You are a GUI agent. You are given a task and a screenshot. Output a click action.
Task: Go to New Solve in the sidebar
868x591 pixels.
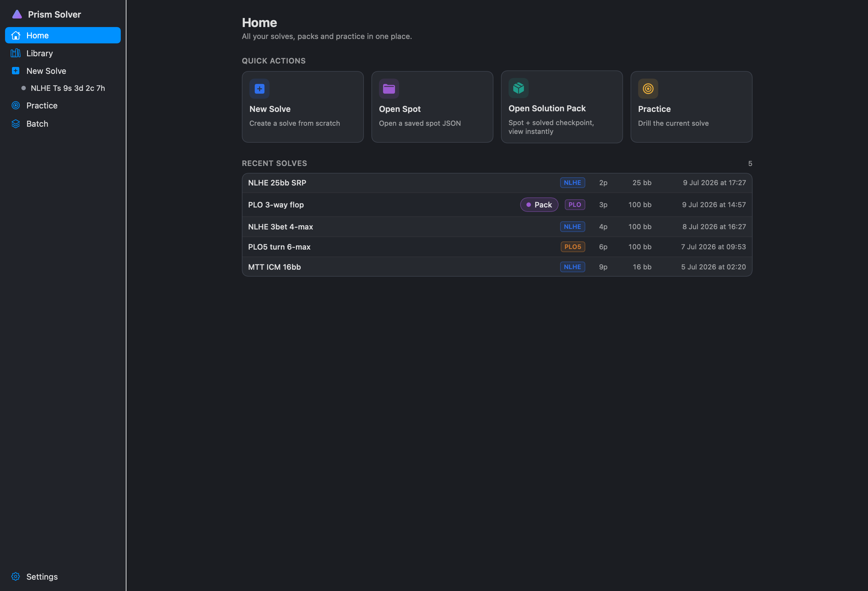pos(63,70)
